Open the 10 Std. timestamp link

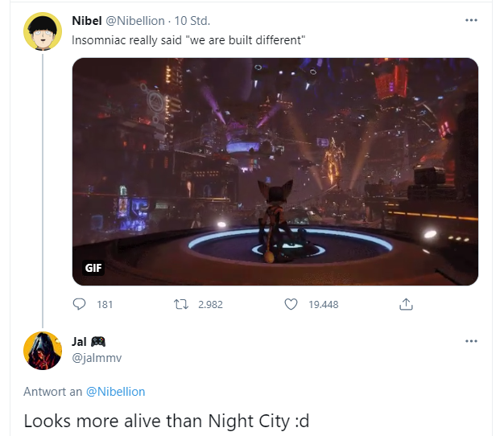(192, 21)
